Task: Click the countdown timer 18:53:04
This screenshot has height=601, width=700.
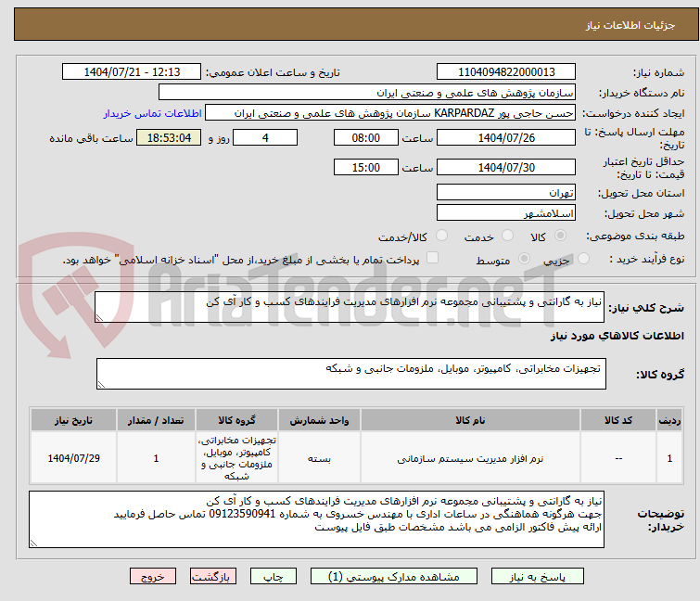Action: (x=169, y=137)
